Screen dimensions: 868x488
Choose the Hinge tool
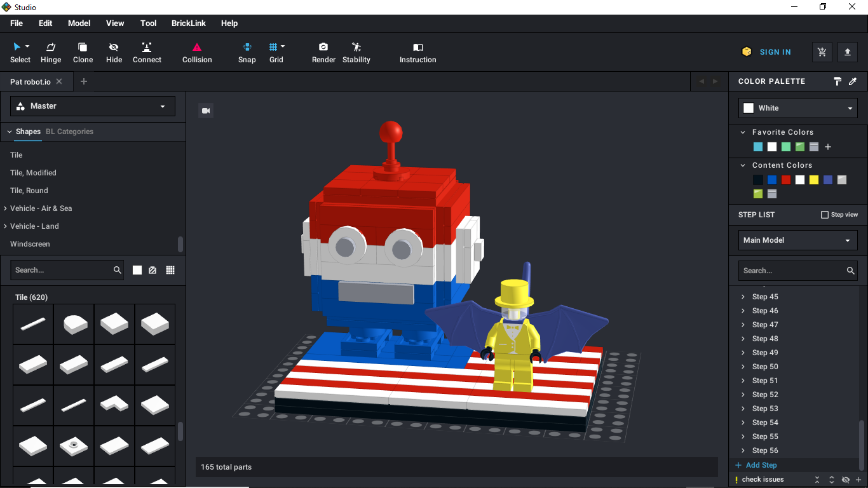click(x=51, y=52)
